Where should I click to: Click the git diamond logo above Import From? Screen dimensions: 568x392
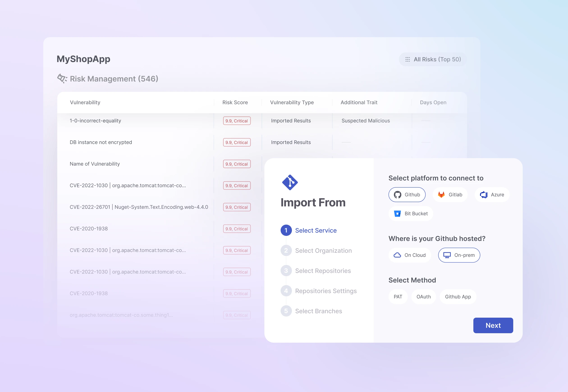[290, 182]
